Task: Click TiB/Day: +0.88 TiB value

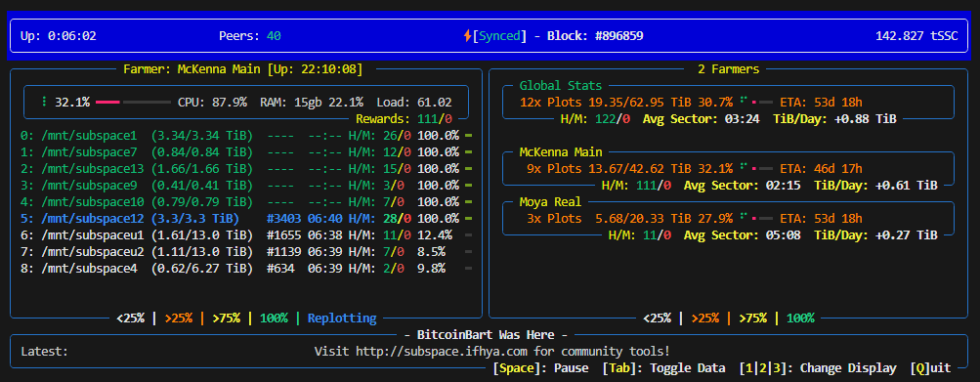Action: point(835,118)
